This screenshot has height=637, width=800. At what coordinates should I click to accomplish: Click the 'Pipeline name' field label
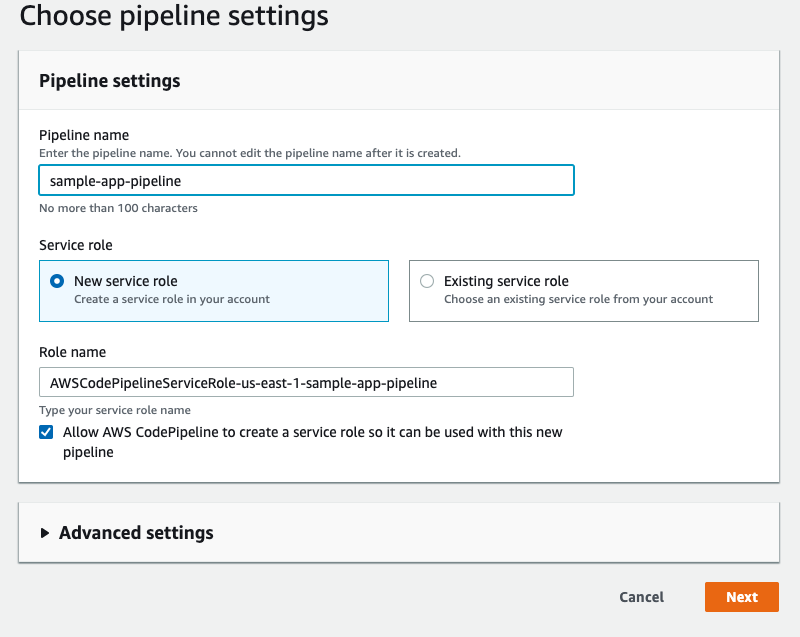click(84, 135)
